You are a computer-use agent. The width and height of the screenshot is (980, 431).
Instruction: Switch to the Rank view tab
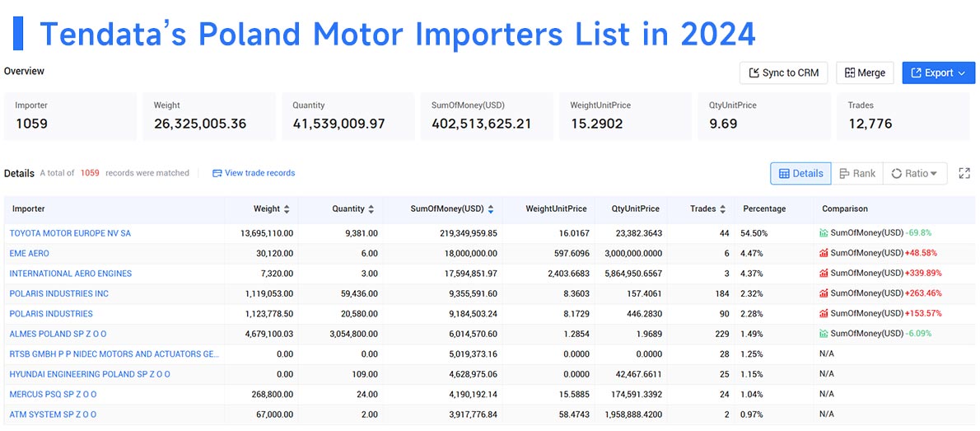click(x=856, y=173)
